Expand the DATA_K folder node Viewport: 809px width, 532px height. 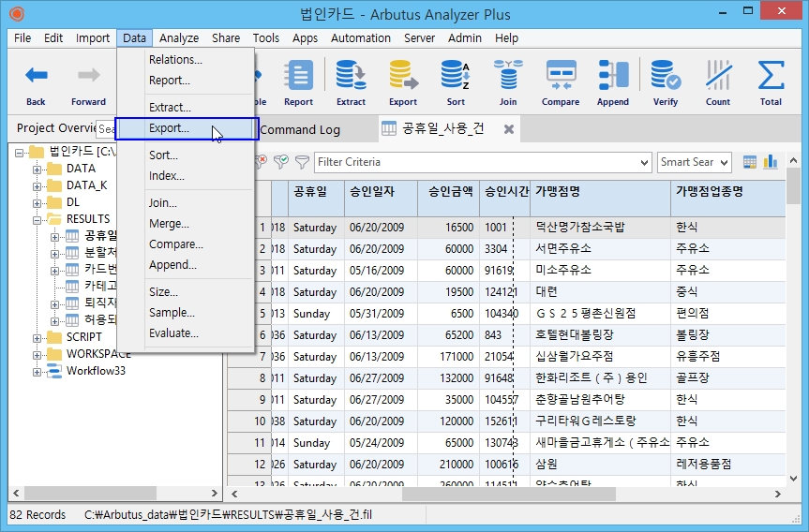coord(37,186)
